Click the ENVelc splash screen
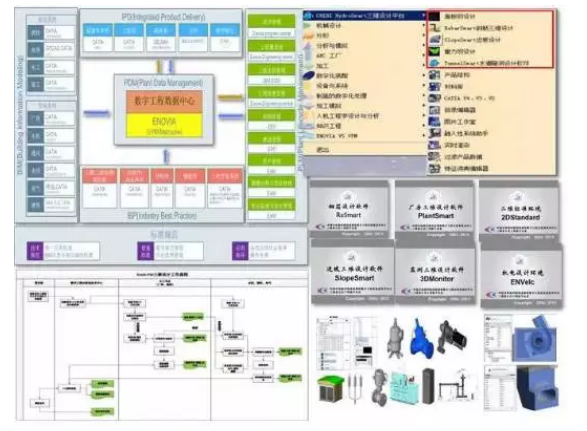Viewport: 587px width, 431px height. tap(522, 275)
